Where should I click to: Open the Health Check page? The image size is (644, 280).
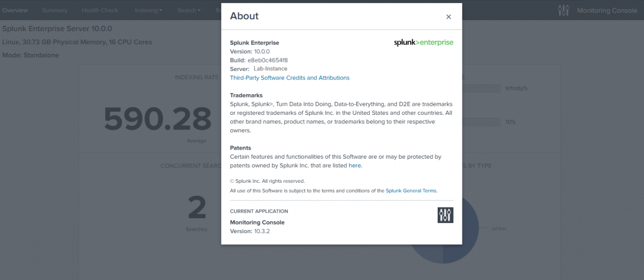tap(101, 10)
